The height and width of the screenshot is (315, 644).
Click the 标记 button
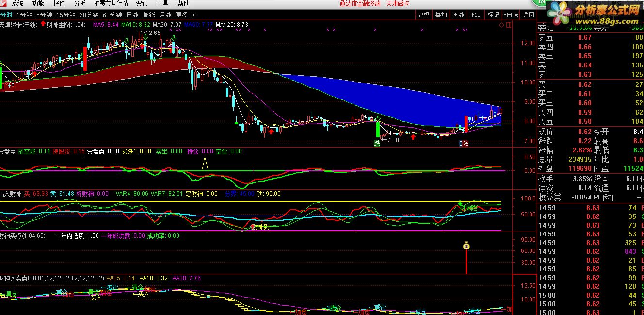493,15
